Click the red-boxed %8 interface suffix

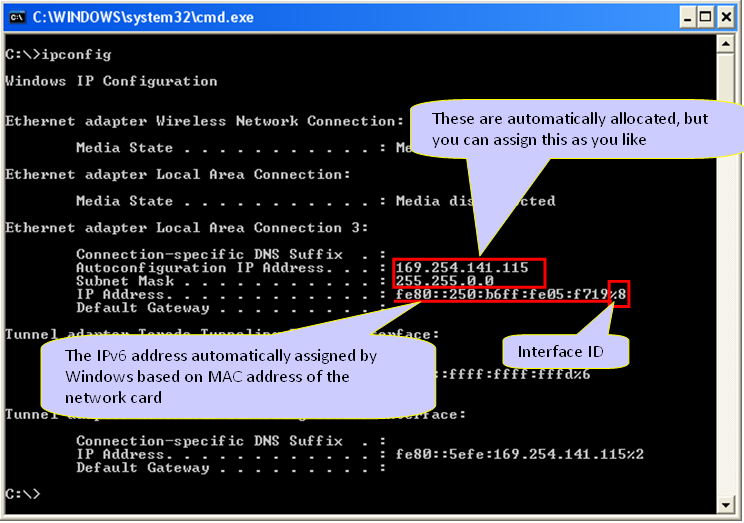tap(619, 295)
